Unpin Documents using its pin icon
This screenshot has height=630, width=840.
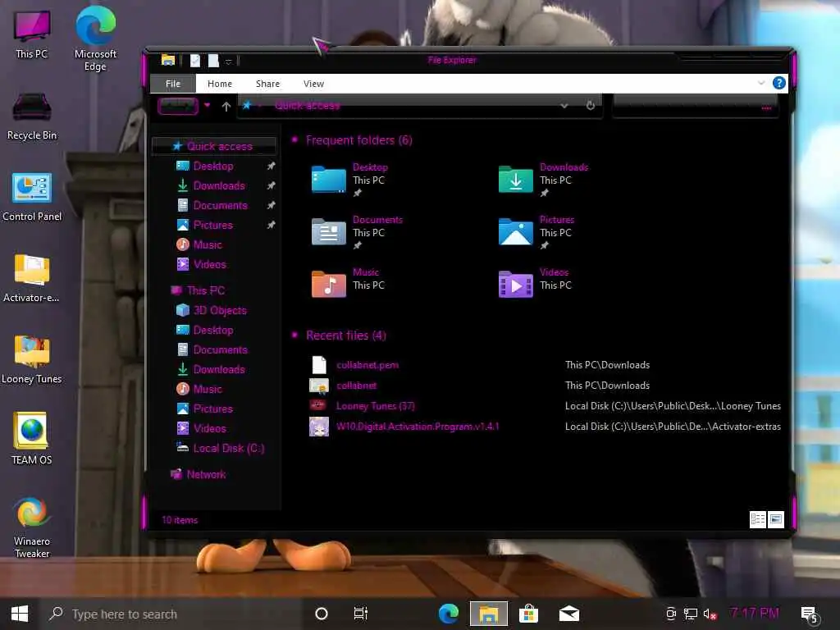[x=271, y=205]
